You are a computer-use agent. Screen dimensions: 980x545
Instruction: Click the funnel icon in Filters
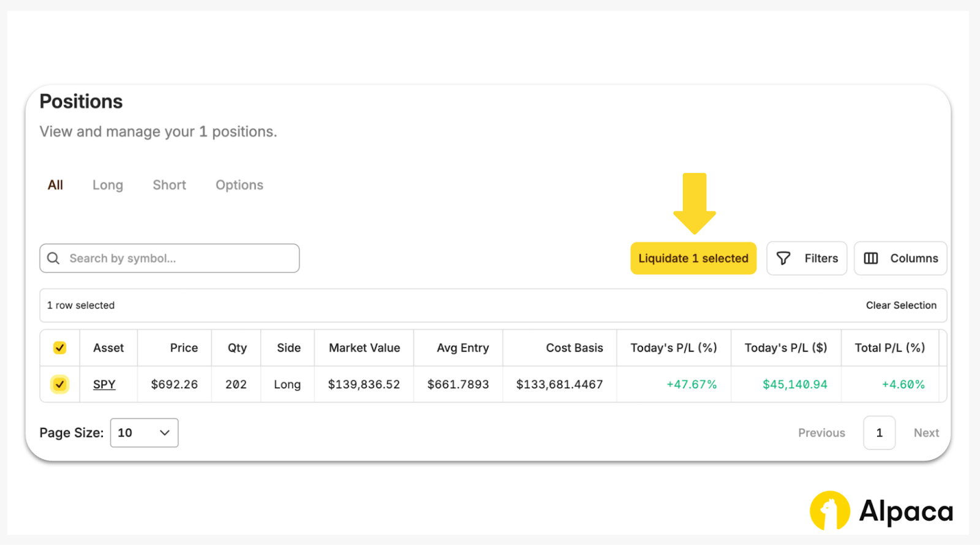tap(783, 258)
